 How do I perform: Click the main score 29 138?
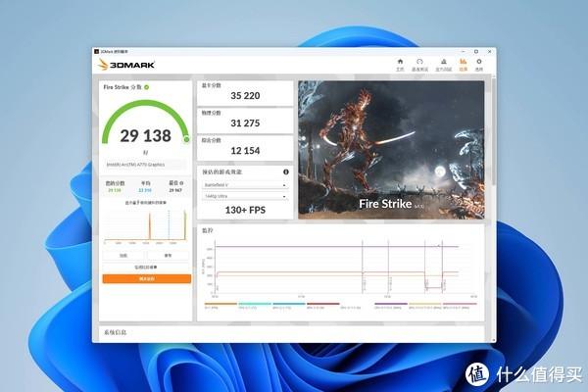145,135
